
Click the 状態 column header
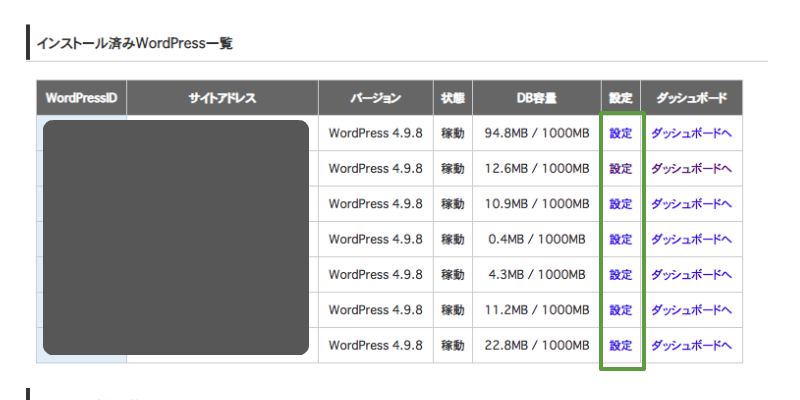tap(453, 97)
